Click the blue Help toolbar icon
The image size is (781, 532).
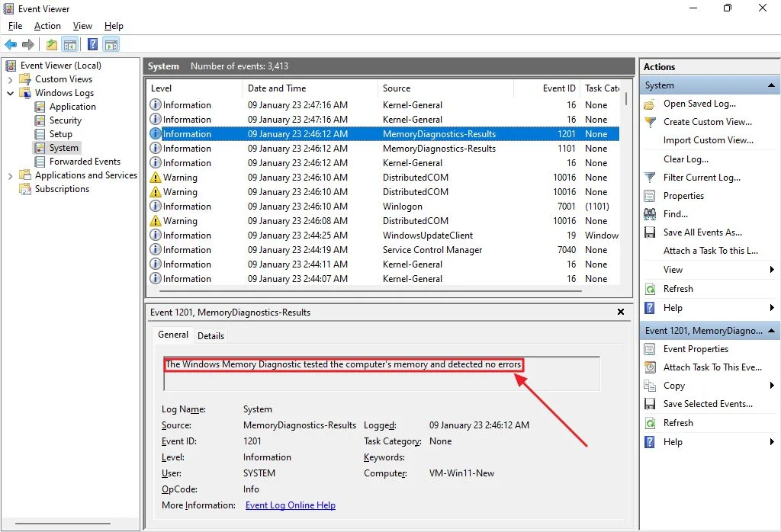click(92, 45)
